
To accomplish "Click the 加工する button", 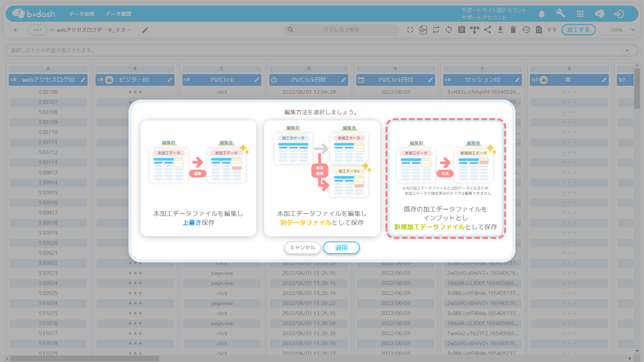I will coord(579,30).
